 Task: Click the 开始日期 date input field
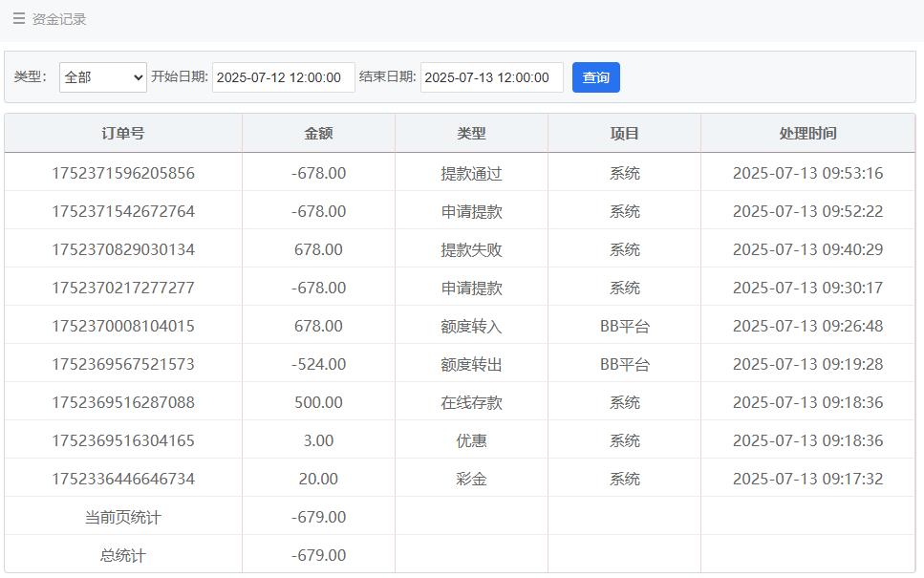[x=283, y=77]
